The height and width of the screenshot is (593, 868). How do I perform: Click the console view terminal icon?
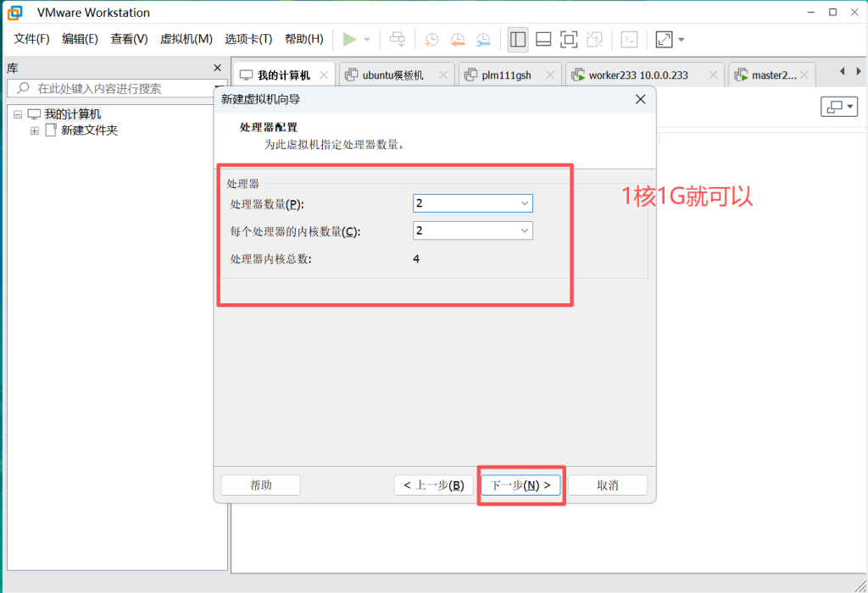tap(629, 39)
